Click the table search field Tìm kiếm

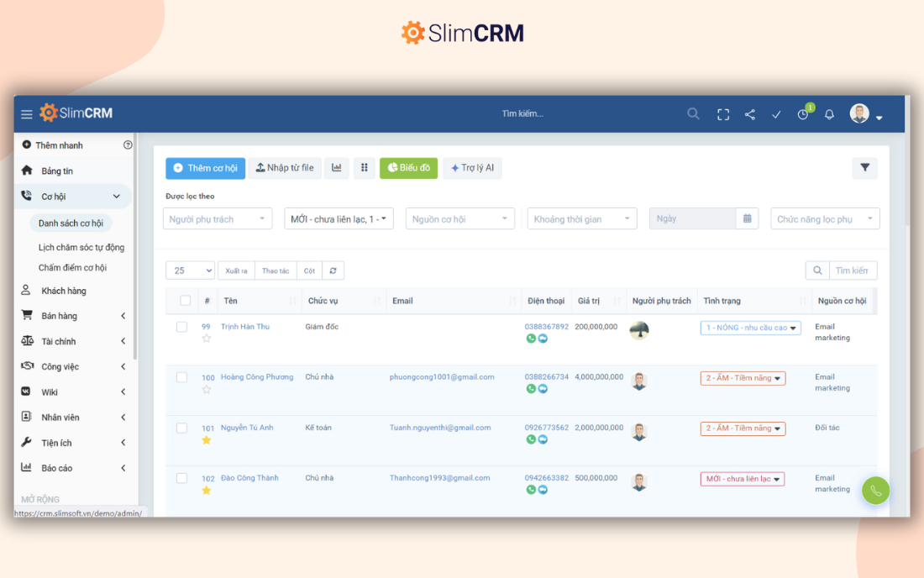pos(852,271)
